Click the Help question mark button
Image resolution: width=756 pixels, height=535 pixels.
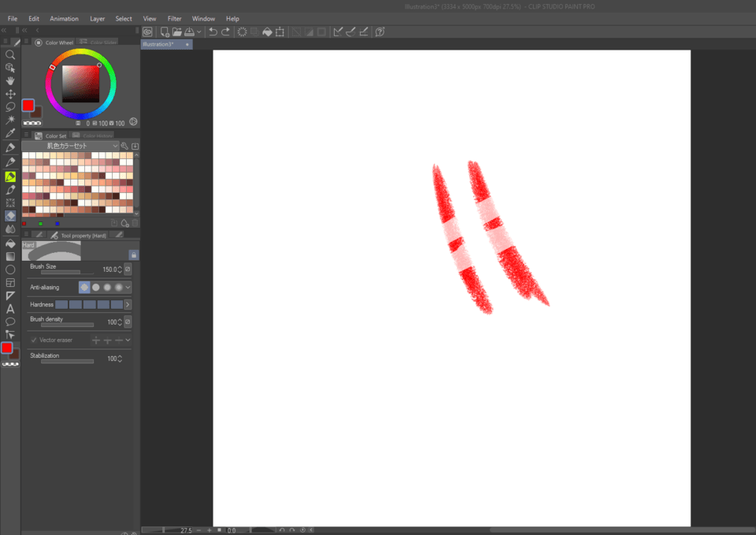pyautogui.click(x=380, y=32)
